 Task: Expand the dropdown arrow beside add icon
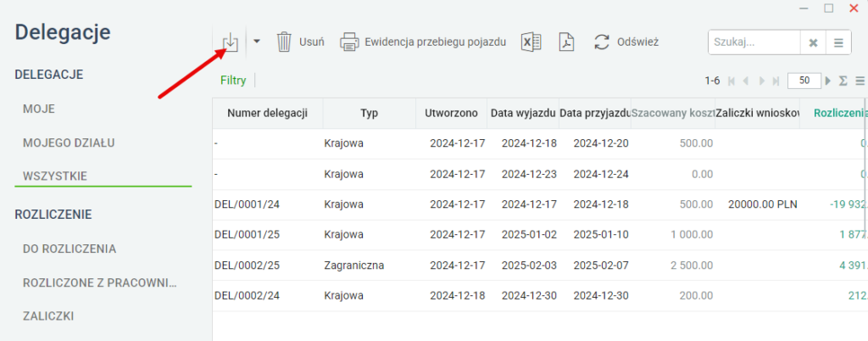(257, 42)
